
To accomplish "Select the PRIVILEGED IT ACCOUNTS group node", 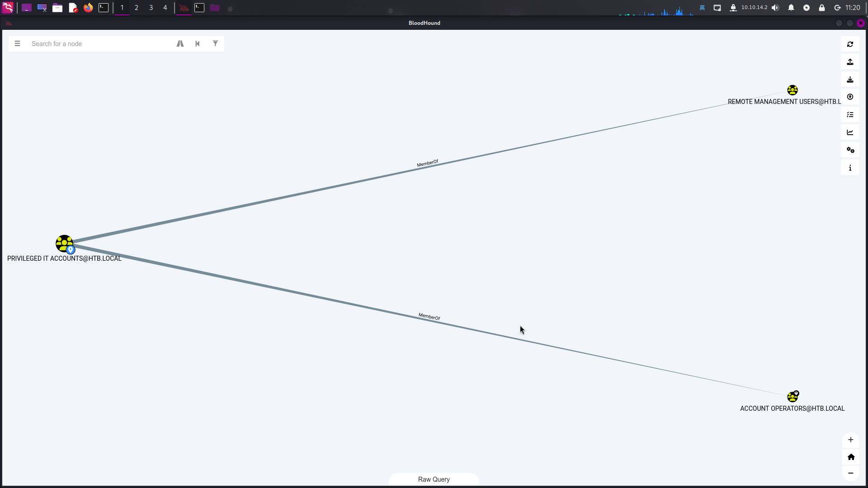I will point(64,244).
